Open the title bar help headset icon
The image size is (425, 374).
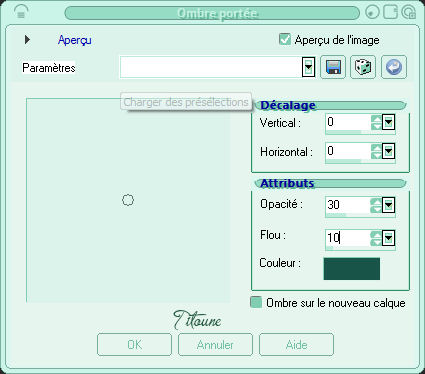tap(21, 12)
